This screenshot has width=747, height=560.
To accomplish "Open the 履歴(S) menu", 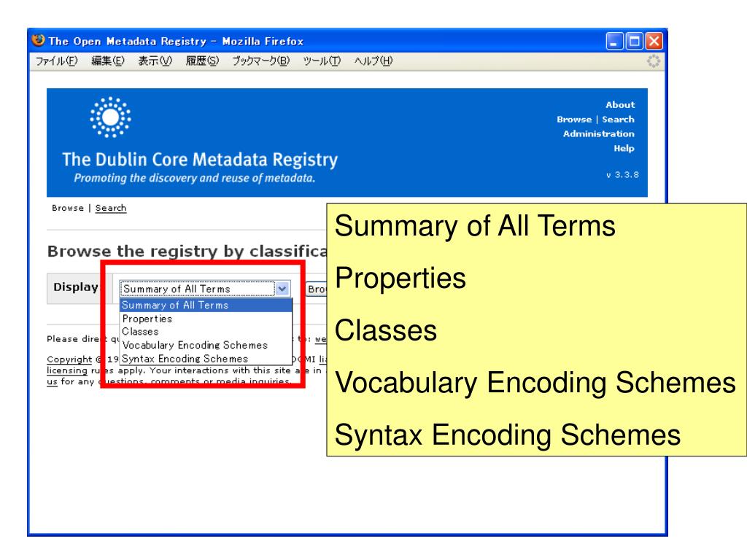I will tap(202, 61).
